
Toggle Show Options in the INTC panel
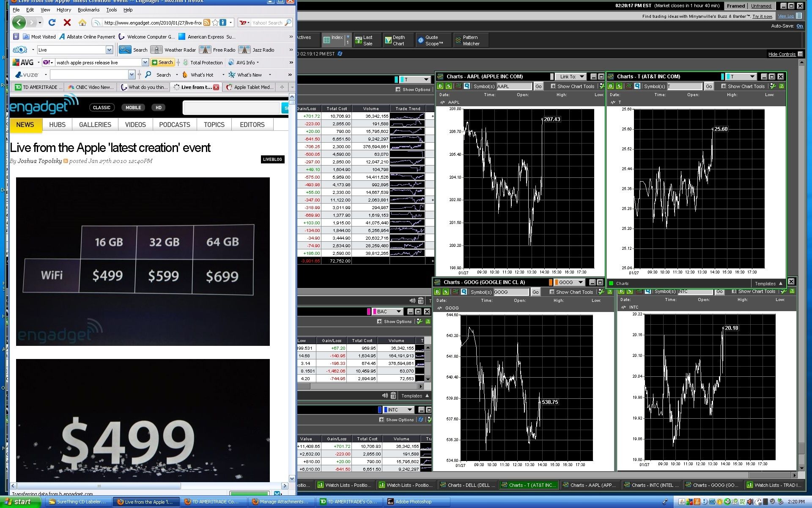(397, 420)
